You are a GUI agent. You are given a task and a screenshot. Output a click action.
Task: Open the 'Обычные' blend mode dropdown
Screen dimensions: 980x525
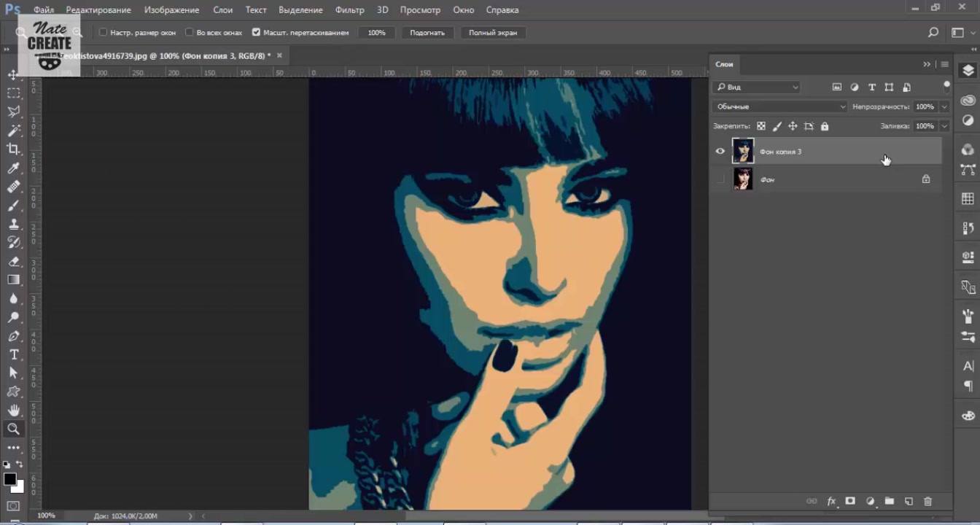click(780, 106)
